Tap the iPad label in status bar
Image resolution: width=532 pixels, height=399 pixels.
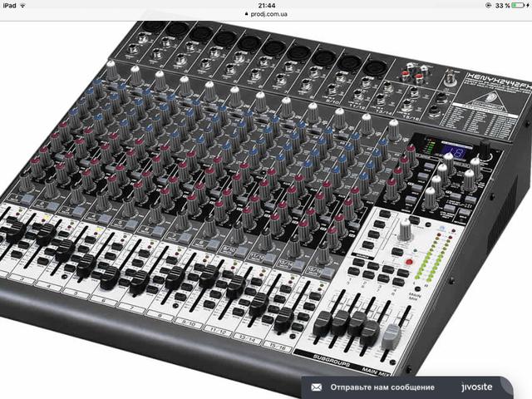[8, 5]
